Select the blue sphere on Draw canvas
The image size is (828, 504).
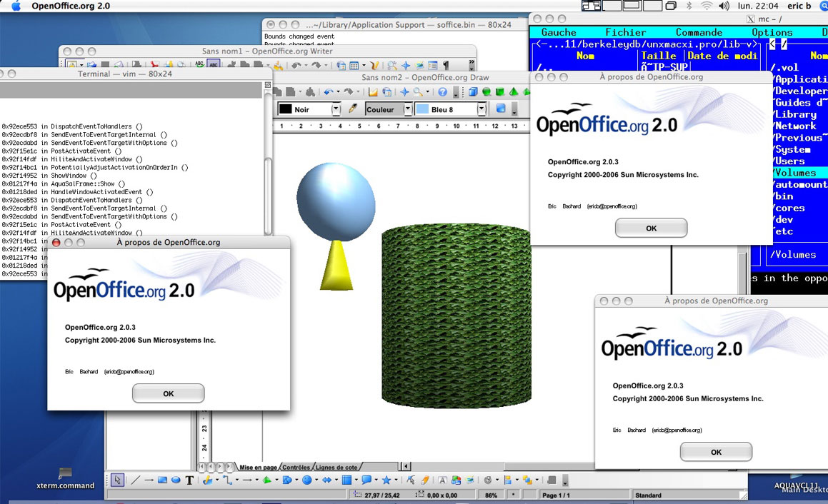[336, 201]
